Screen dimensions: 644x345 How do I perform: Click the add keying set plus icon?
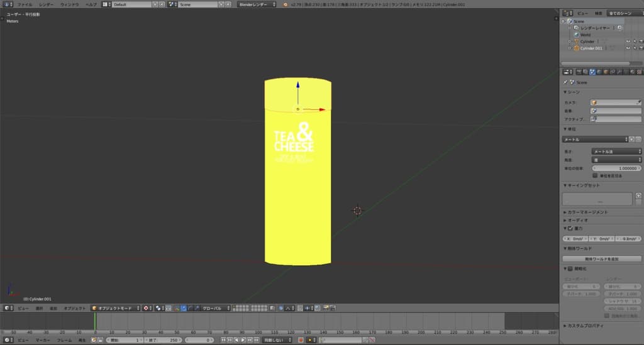point(638,195)
